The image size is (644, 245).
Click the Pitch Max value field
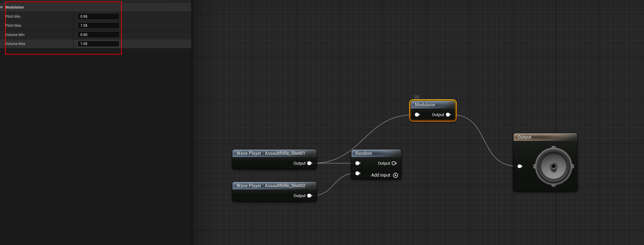tap(98, 25)
